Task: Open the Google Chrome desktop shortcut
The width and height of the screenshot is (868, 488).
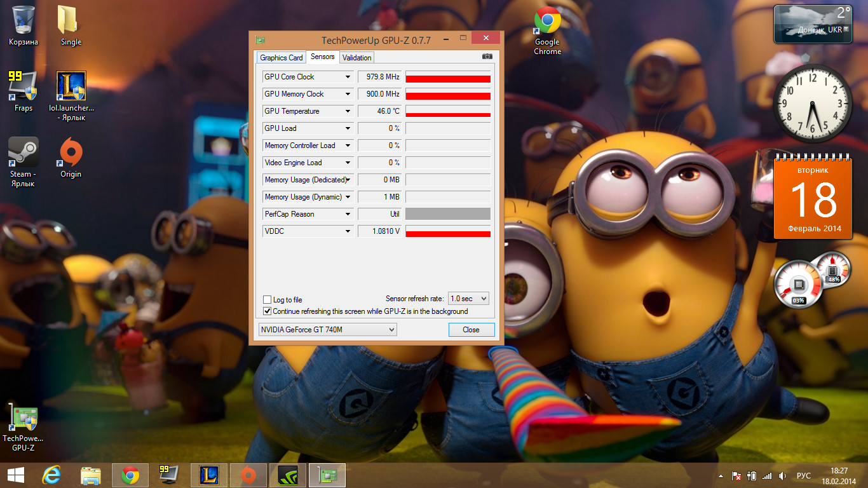Action: 547,30
